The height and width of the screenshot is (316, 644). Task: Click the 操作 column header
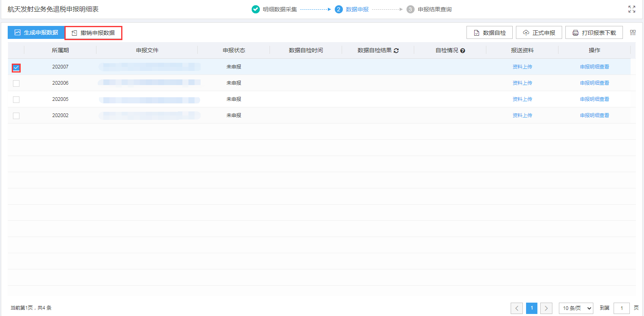tap(595, 50)
